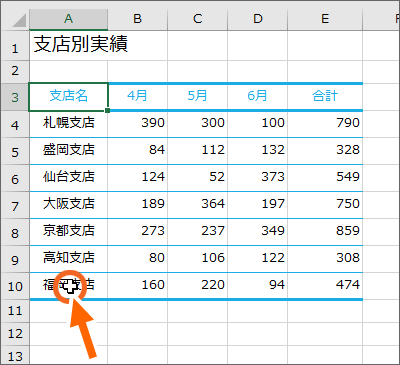Viewport: 400px width, 365px height.
Task: Click the total cell 474
Action: (325, 286)
